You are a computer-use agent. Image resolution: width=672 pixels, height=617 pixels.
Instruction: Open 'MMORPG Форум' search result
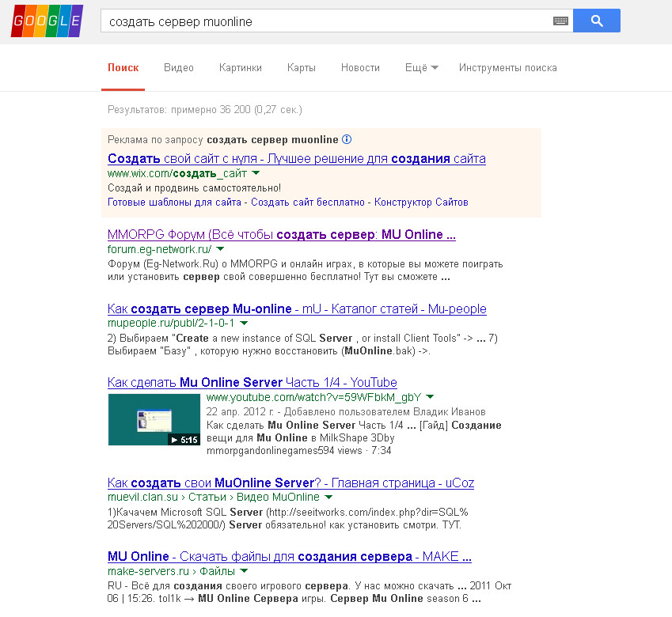(282, 235)
